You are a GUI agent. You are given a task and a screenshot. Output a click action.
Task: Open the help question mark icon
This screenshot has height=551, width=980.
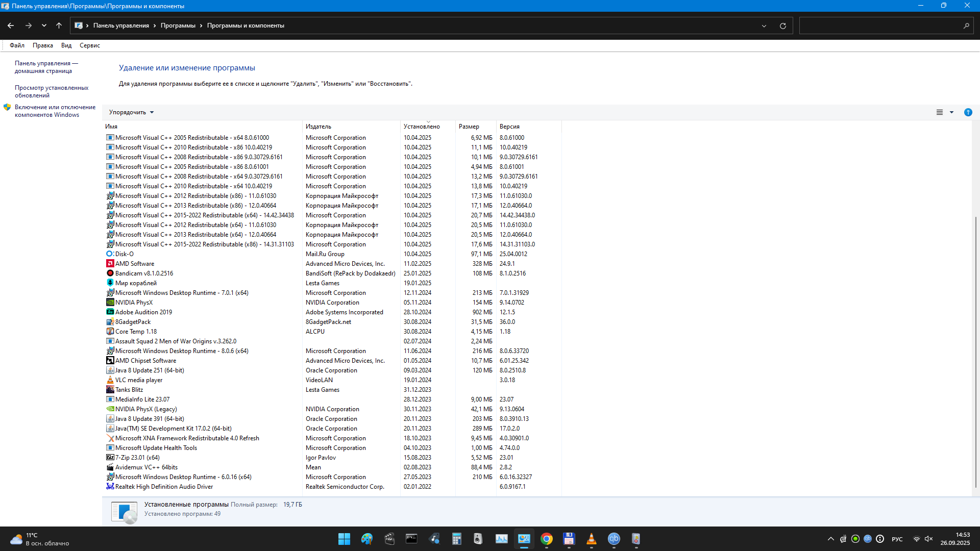(968, 112)
